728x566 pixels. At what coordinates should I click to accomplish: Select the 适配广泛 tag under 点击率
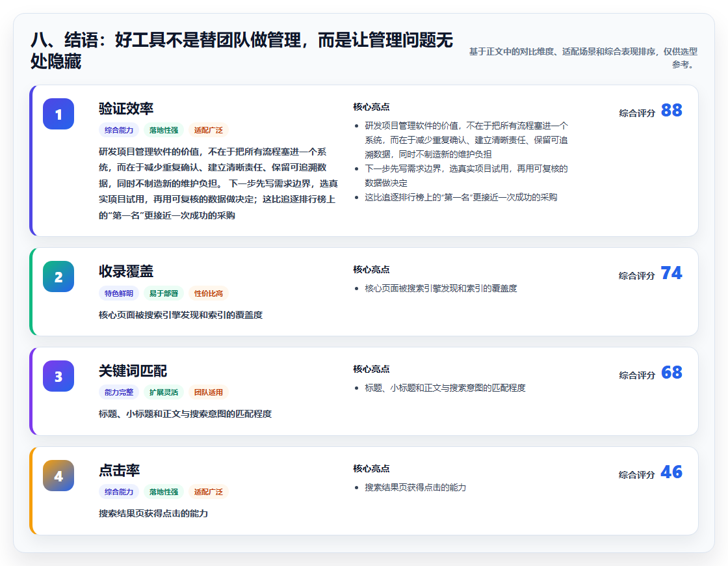coord(209,492)
